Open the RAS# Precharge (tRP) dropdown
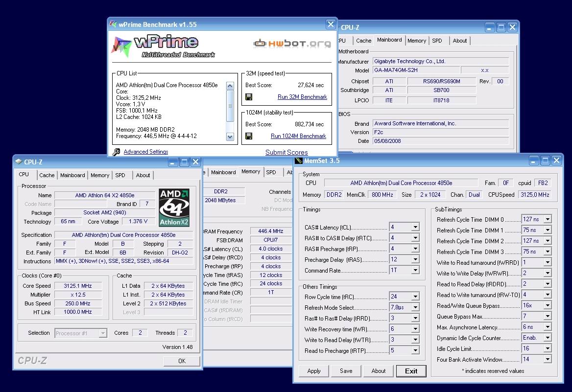The height and width of the screenshot is (392, 572). point(415,249)
